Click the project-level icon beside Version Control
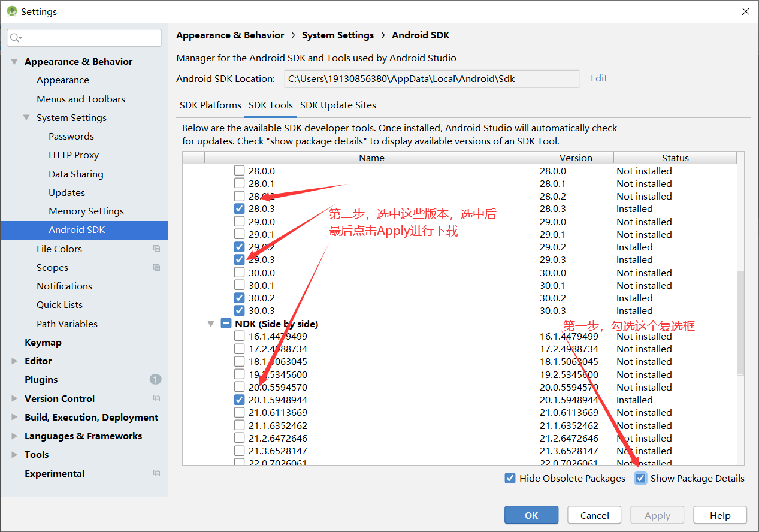 pyautogui.click(x=156, y=398)
